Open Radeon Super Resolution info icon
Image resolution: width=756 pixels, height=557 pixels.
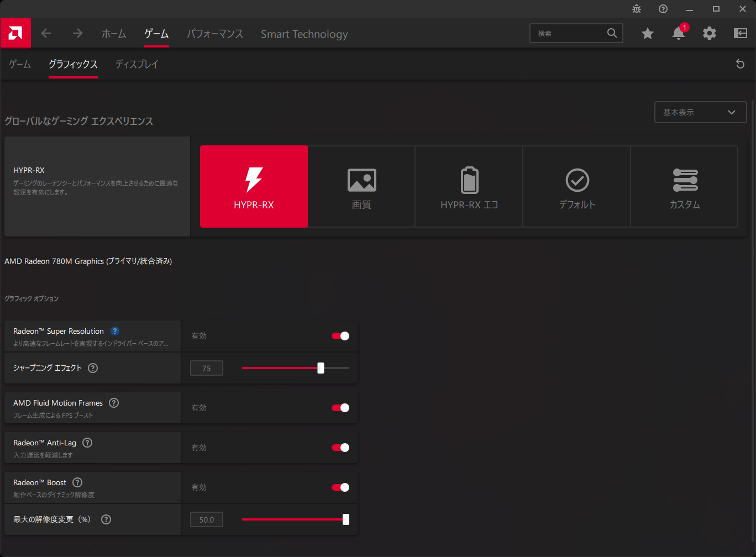click(115, 331)
